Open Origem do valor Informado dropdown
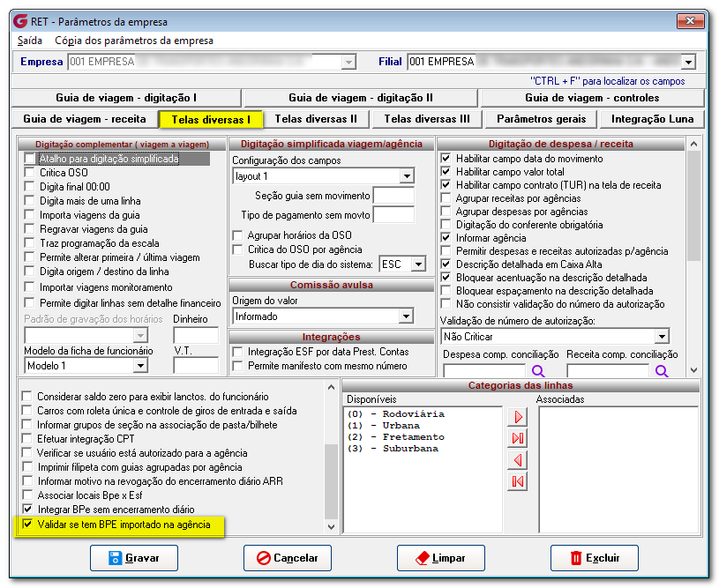719x588 pixels. coord(406,316)
